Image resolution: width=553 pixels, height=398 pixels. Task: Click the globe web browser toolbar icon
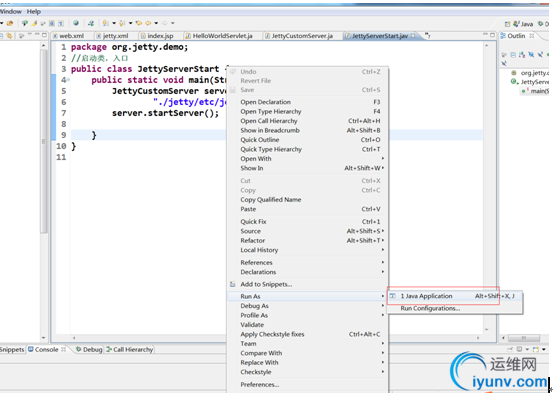point(76,23)
